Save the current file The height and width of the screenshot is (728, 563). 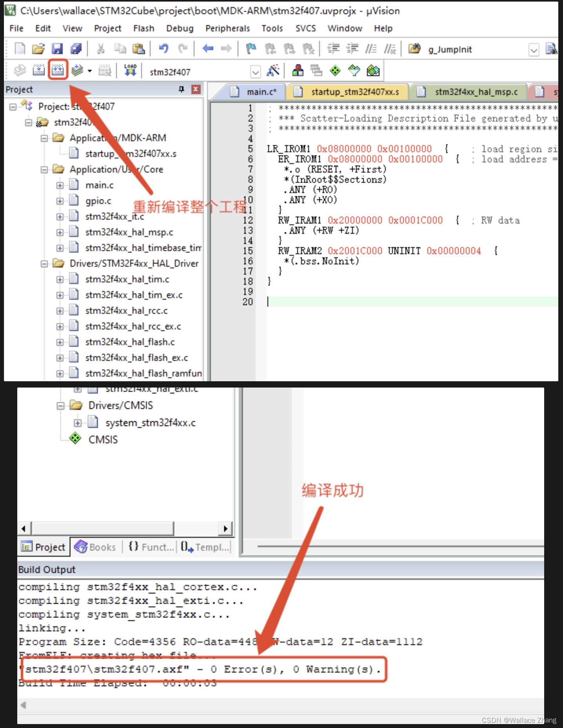pyautogui.click(x=57, y=49)
